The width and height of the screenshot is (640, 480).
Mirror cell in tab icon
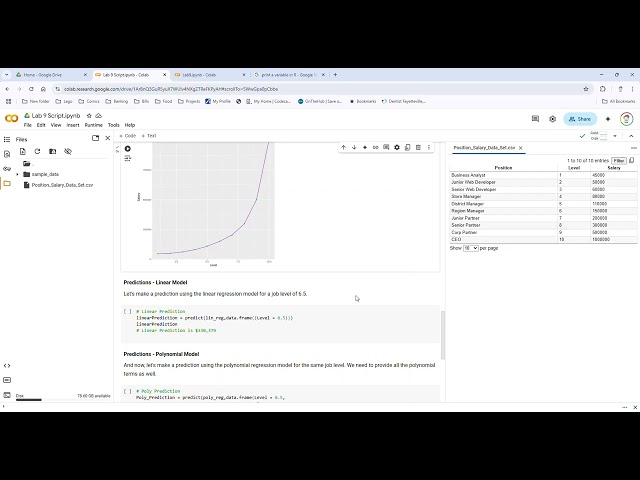tap(407, 147)
